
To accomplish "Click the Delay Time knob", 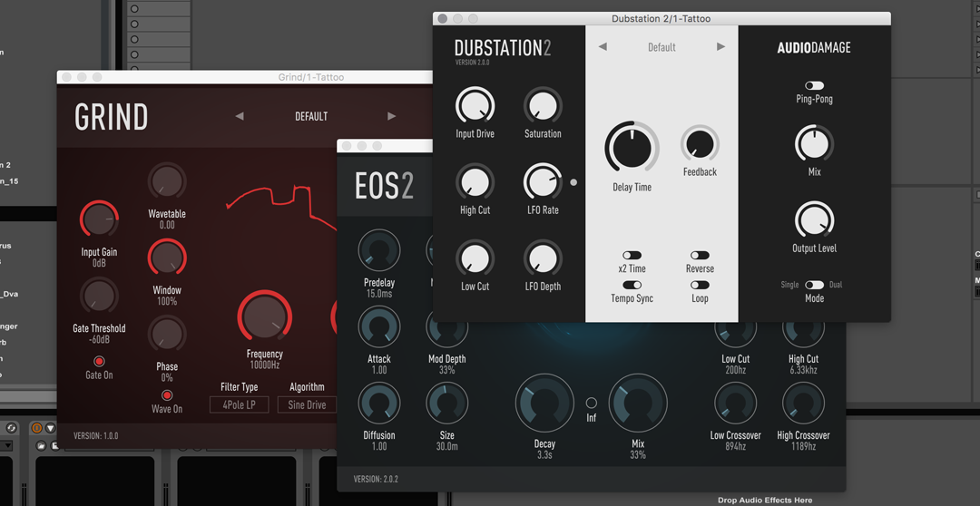I will pos(632,147).
